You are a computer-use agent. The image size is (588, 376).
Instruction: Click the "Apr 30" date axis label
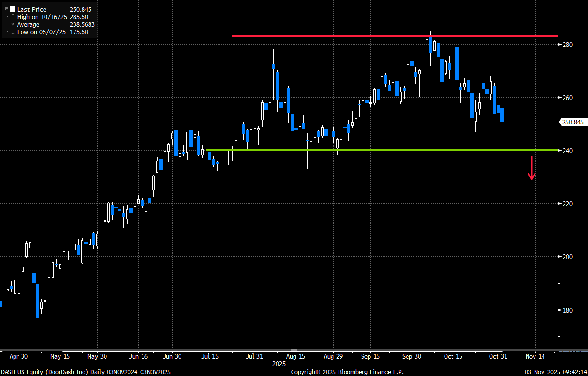tap(18, 356)
